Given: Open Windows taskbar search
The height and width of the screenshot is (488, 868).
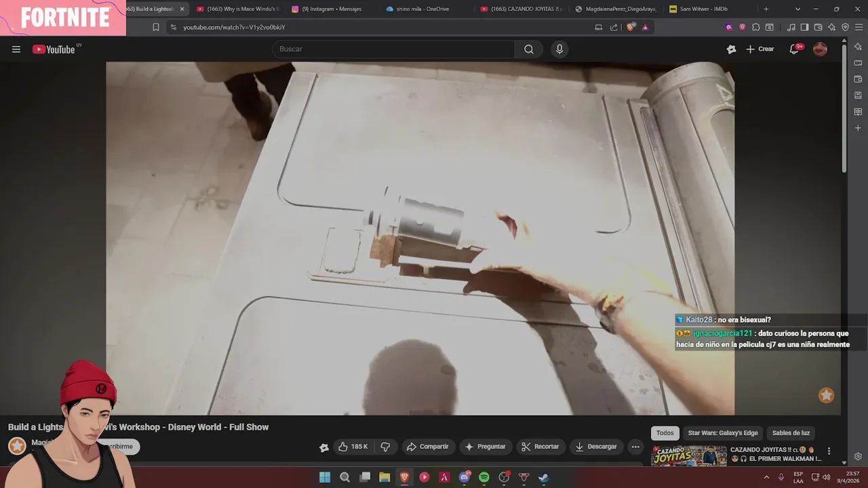Looking at the screenshot, I should [344, 477].
